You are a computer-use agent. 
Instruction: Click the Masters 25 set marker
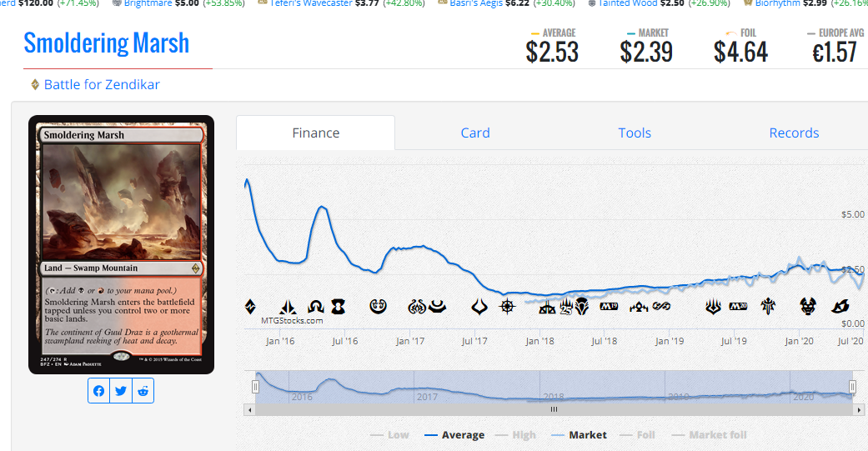coord(566,306)
